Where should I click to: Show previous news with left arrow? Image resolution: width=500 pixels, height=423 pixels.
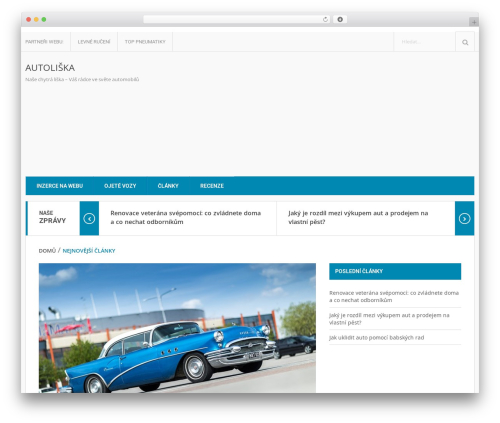[89, 218]
